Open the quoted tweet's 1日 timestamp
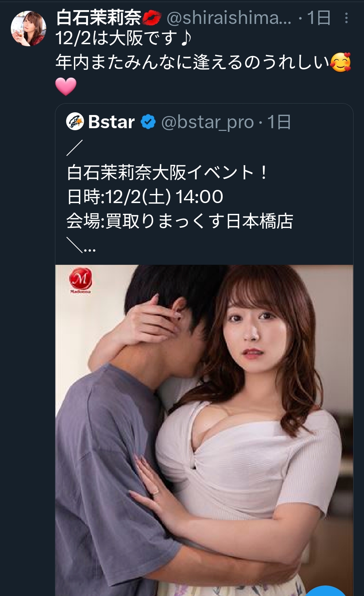364x596 pixels. [279, 122]
